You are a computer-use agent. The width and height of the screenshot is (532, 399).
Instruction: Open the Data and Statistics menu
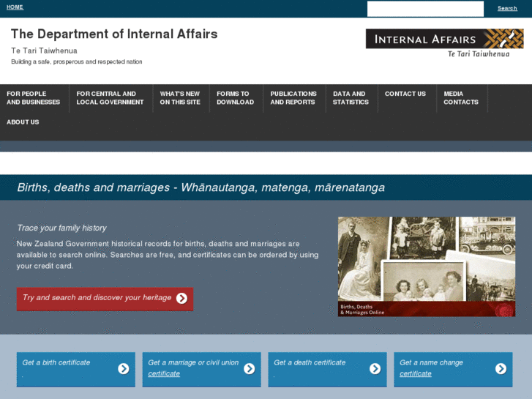(351, 98)
